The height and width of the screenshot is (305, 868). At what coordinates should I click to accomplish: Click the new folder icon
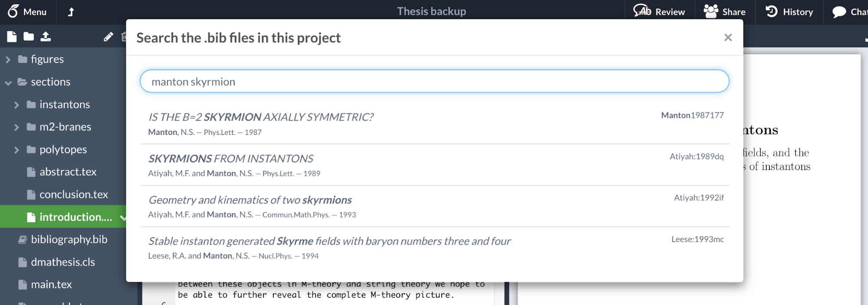coord(29,37)
